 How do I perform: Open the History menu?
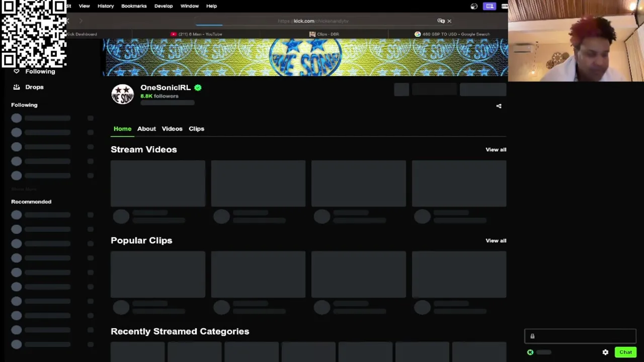(106, 6)
